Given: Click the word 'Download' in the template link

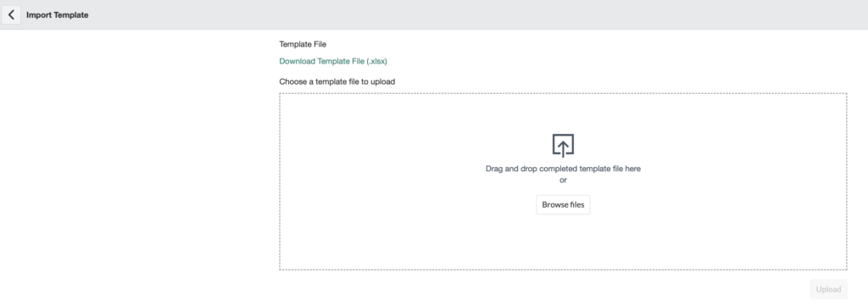Looking at the screenshot, I should click(x=297, y=61).
